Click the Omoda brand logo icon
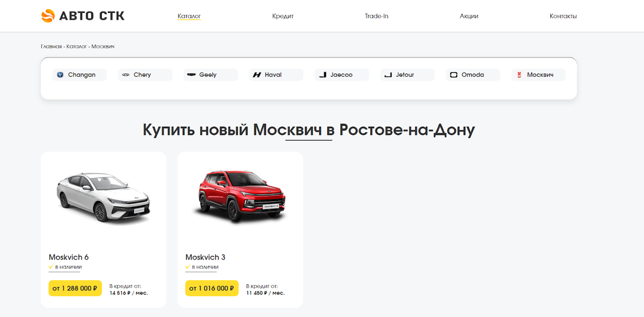The image size is (644, 317). tap(454, 75)
